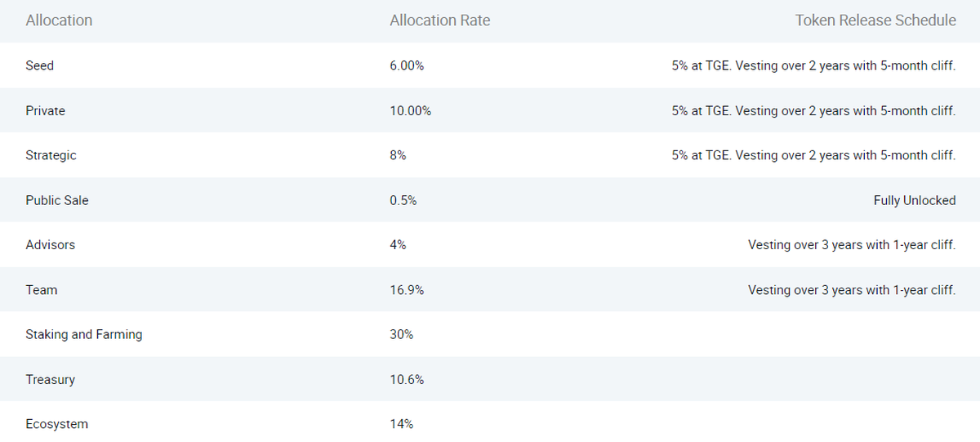
Task: Click the Public Sale row label
Action: [57, 200]
